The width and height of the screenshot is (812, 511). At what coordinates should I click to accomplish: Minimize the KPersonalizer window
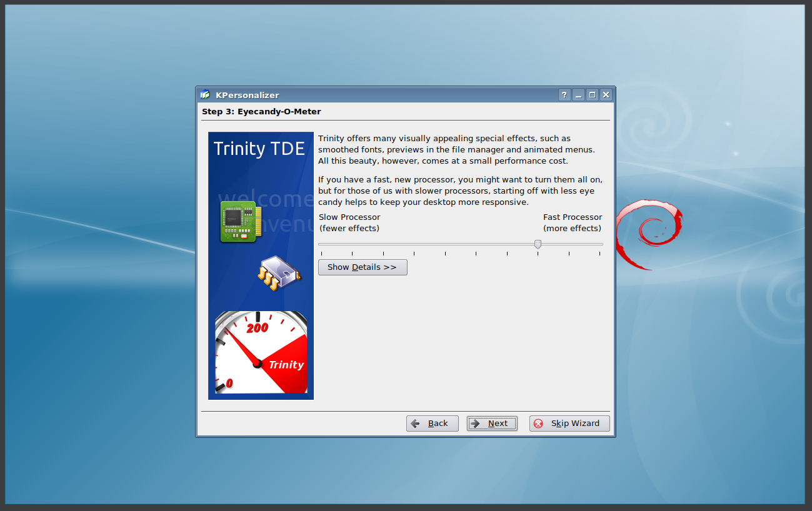[x=579, y=95]
